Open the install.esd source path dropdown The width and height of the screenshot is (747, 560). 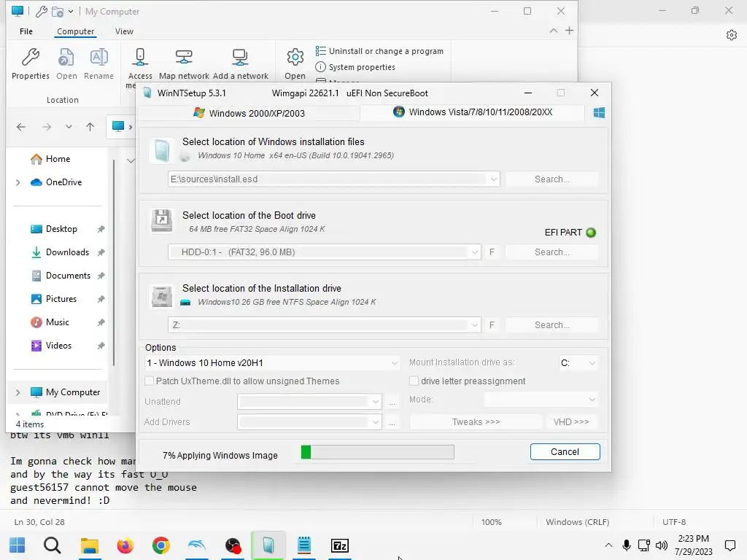494,179
